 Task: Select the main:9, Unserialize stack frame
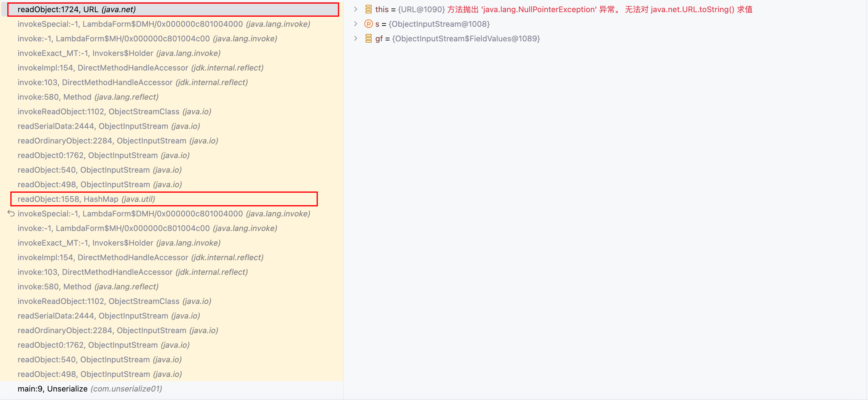(90, 388)
